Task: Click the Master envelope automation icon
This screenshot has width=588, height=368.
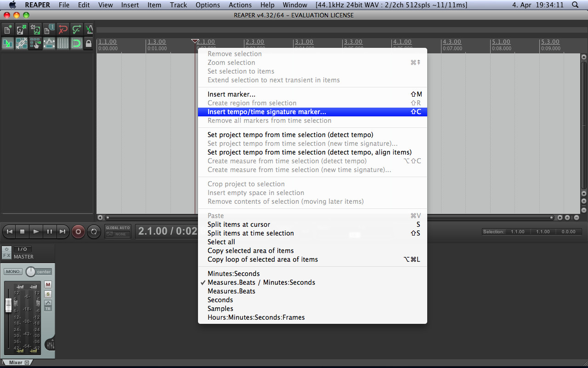Action: tap(48, 303)
